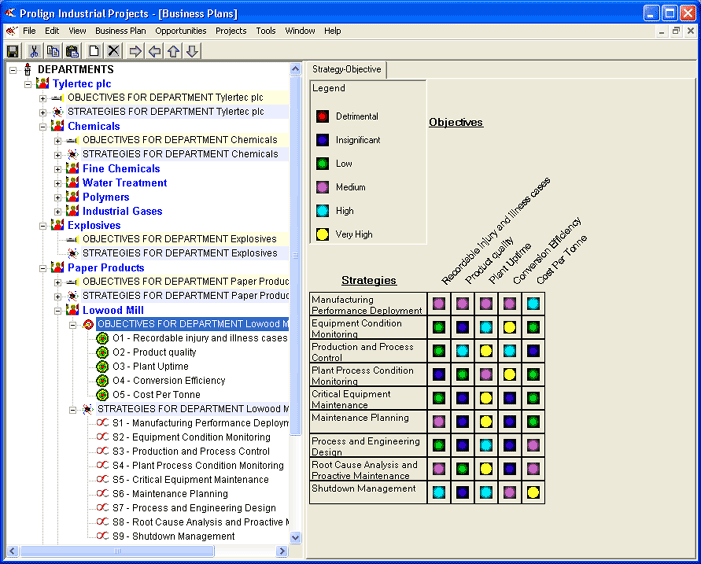Click the Paste clipboard toolbar icon
701x564 pixels.
[72, 51]
